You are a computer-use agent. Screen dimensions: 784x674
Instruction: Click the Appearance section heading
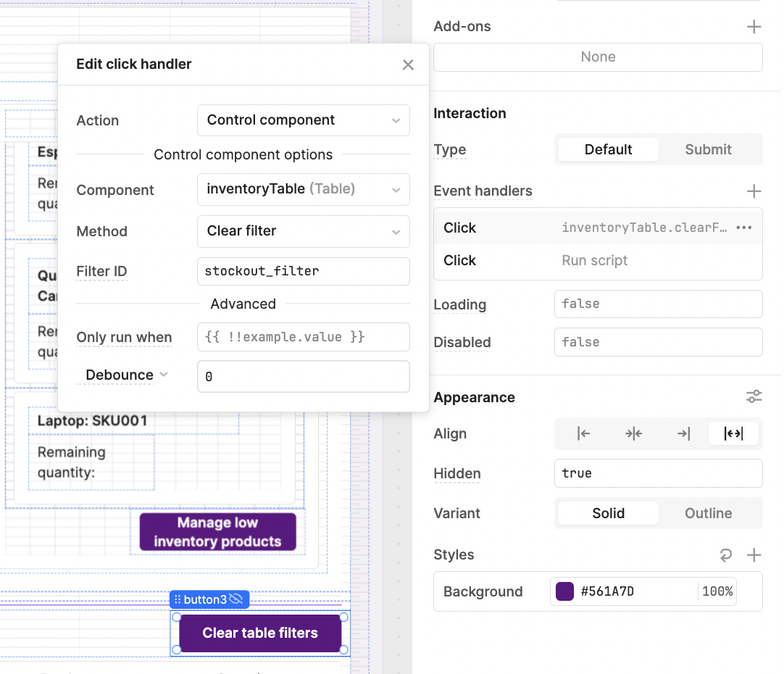point(474,397)
